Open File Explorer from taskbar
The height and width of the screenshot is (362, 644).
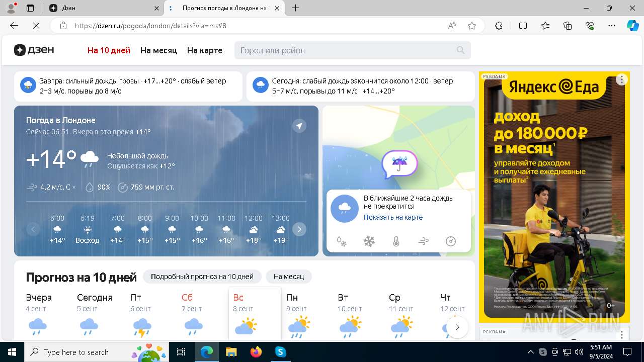pyautogui.click(x=231, y=352)
